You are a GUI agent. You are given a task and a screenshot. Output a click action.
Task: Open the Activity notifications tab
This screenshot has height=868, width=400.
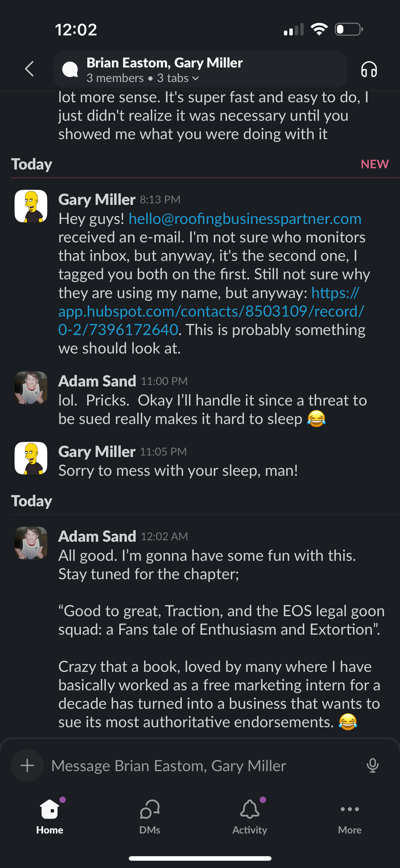click(x=250, y=815)
